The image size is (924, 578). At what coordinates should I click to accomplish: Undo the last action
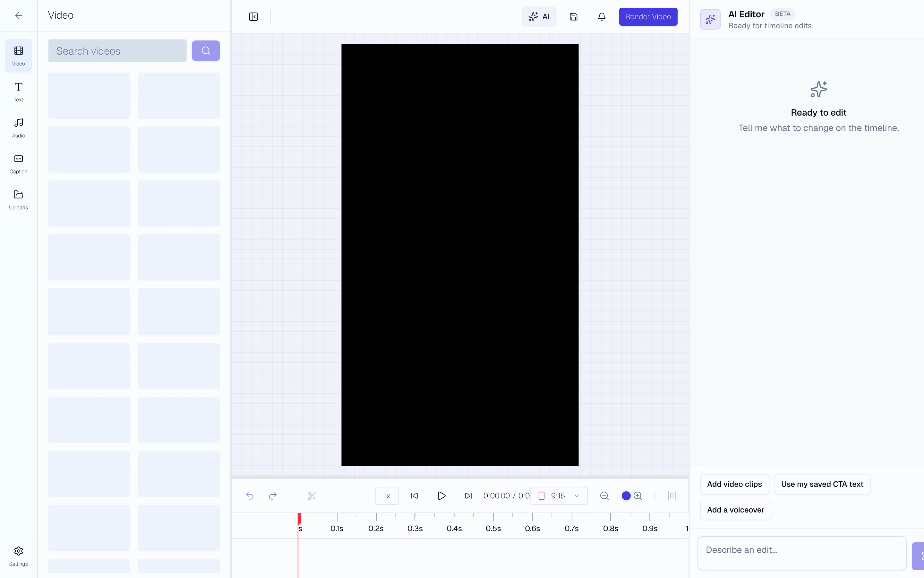[249, 496]
